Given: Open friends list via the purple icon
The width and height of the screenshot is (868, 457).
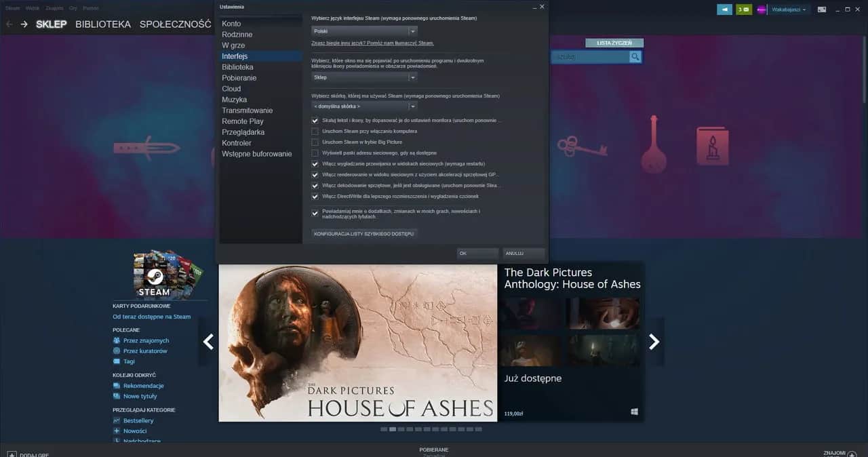Looking at the screenshot, I should [760, 9].
